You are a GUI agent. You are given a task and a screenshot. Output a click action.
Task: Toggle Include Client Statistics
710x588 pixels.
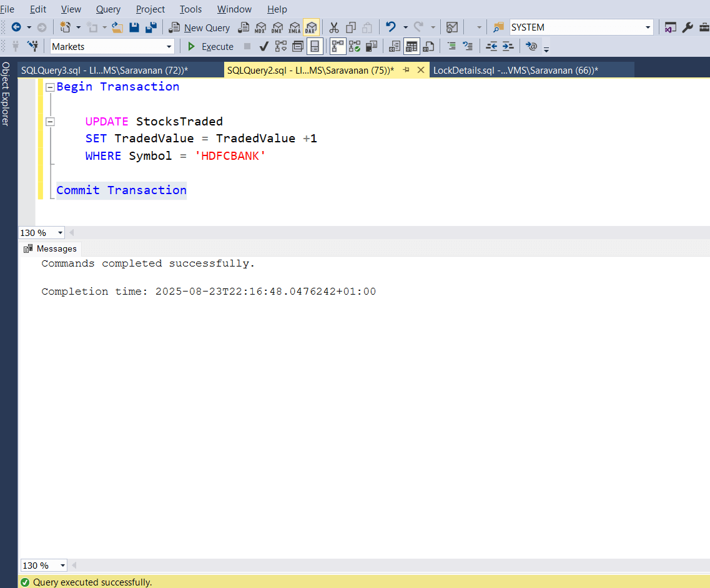(x=372, y=46)
